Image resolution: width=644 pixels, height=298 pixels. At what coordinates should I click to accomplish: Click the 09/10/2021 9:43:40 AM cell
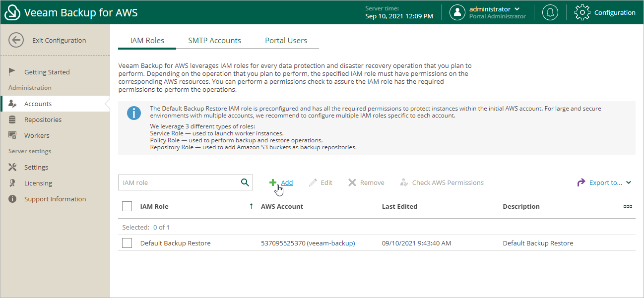[416, 243]
